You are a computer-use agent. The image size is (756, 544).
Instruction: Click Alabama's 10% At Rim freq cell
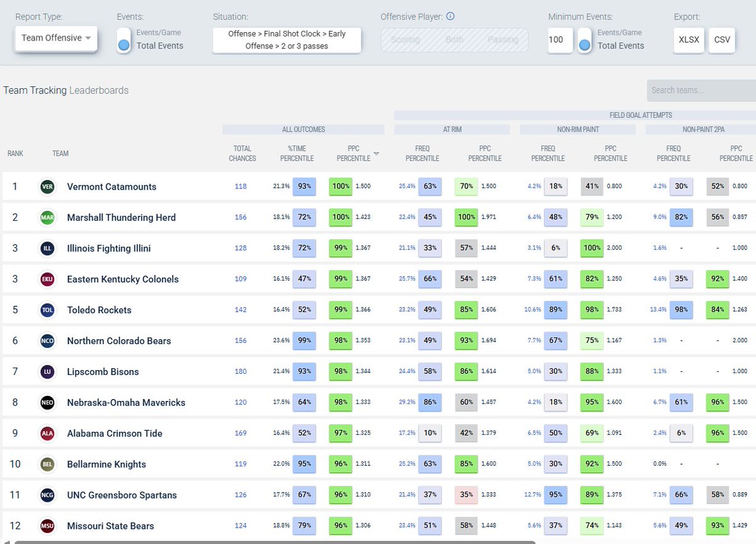(430, 433)
